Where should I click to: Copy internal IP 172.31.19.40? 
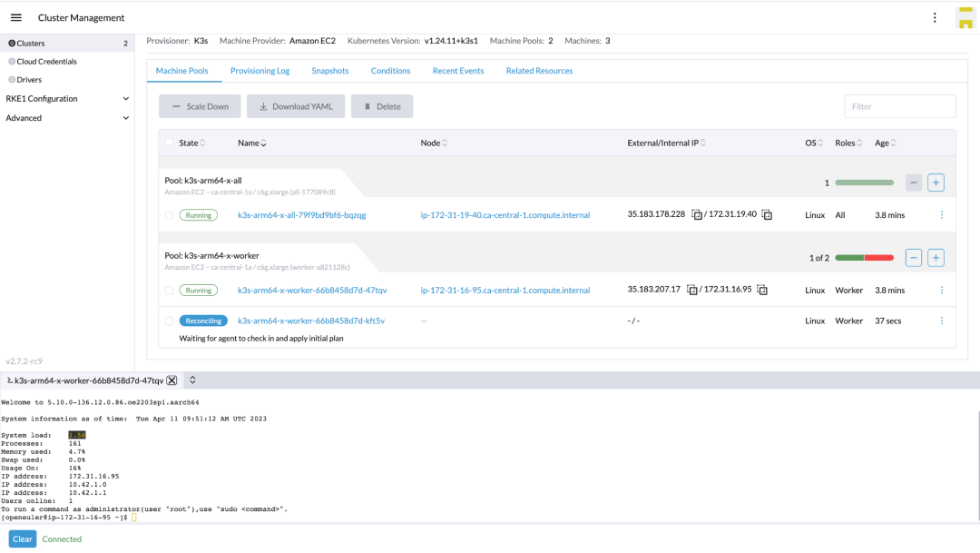pyautogui.click(x=767, y=215)
